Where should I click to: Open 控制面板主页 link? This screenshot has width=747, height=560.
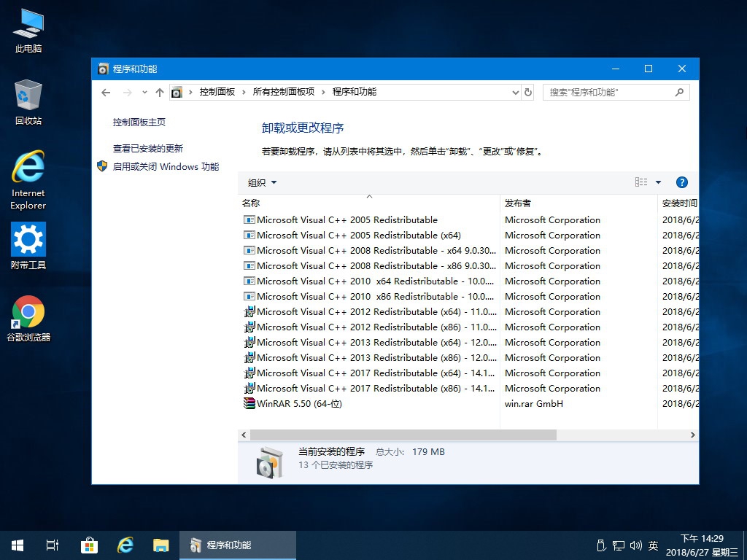pyautogui.click(x=139, y=122)
